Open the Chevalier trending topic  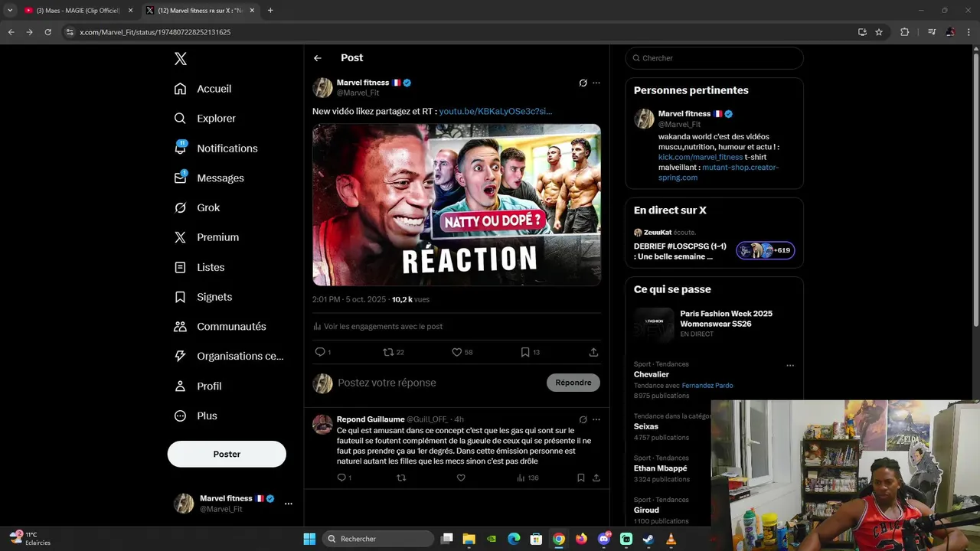pos(652,375)
